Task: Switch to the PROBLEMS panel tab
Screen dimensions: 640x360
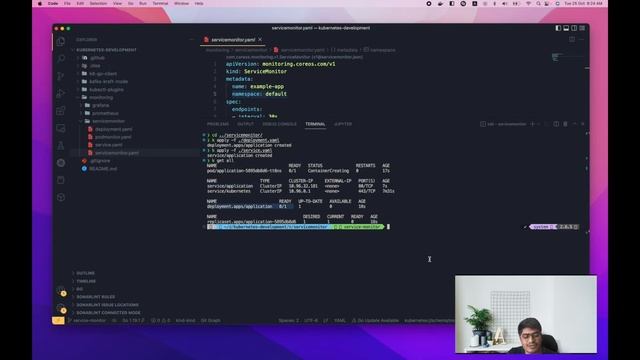Action: point(218,124)
